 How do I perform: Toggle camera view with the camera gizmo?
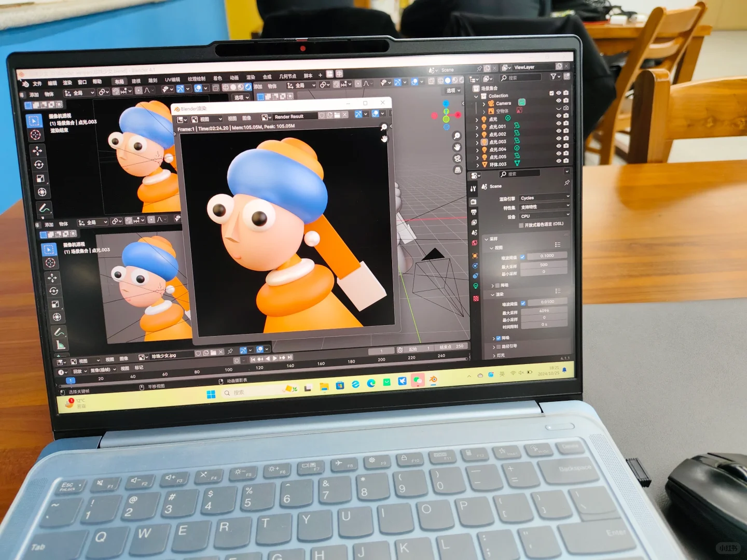[458, 159]
